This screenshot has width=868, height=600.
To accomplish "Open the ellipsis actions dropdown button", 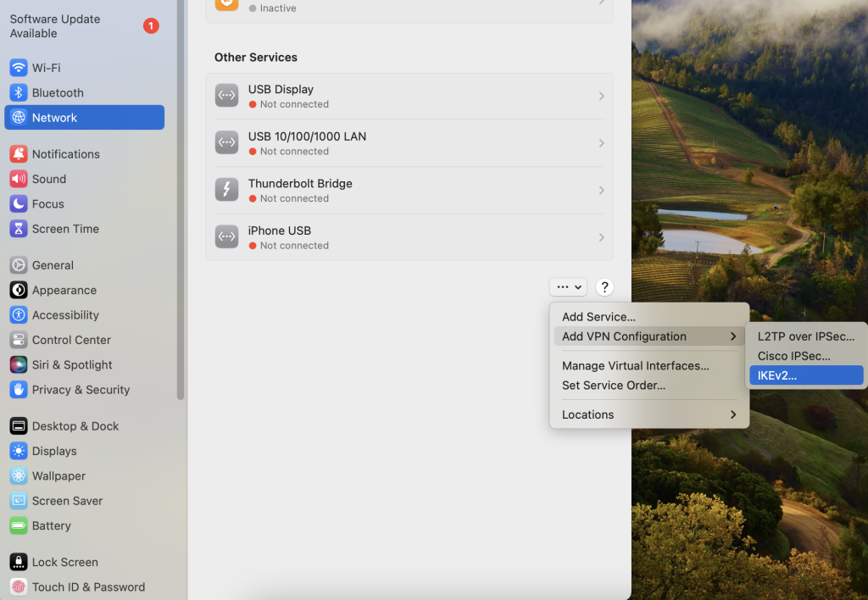I will [x=568, y=287].
